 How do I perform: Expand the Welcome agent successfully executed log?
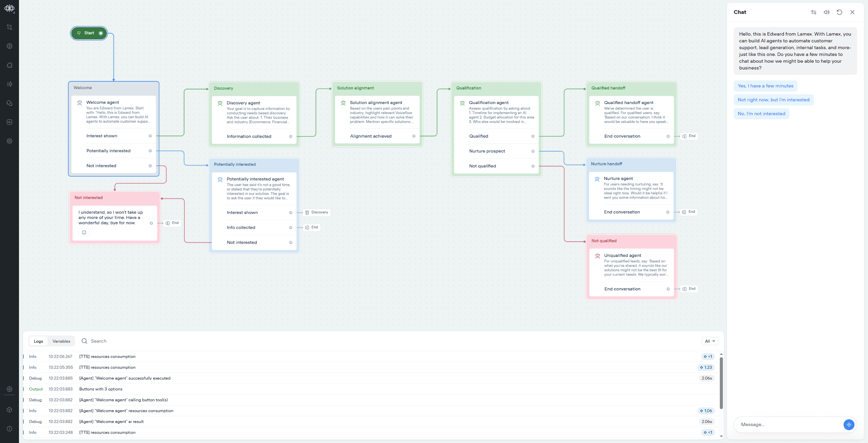(125, 378)
